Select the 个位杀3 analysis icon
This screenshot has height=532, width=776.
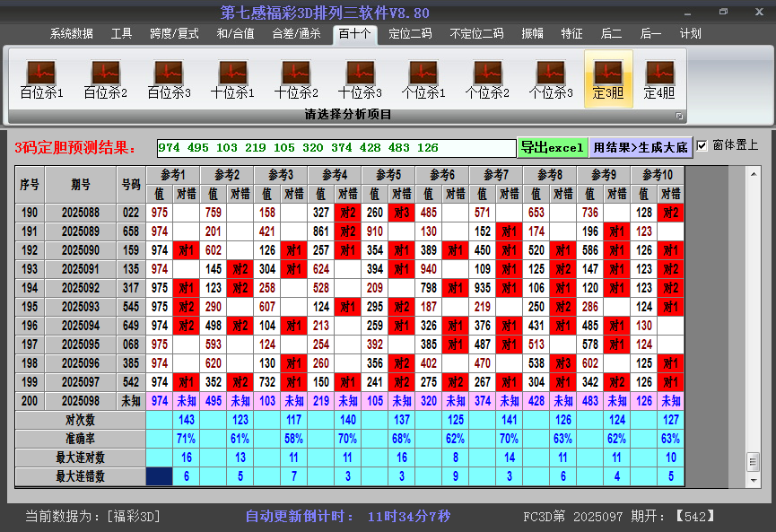coord(551,79)
